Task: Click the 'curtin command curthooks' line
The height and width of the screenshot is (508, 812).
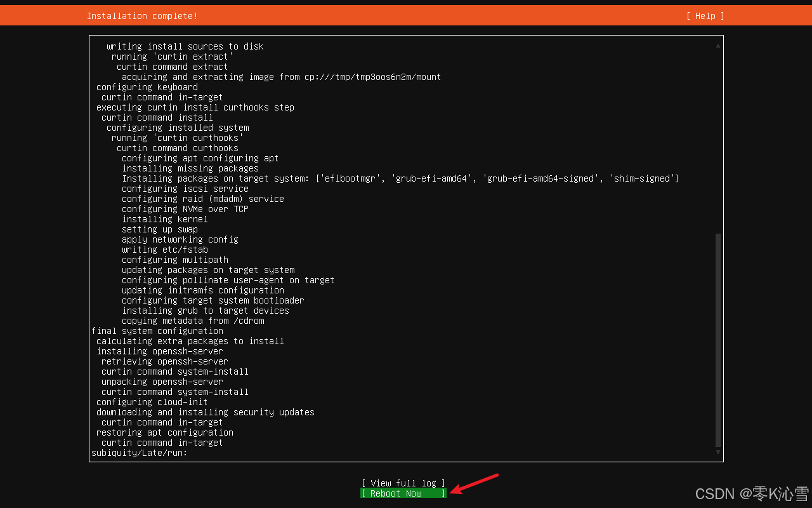Action: (x=178, y=148)
